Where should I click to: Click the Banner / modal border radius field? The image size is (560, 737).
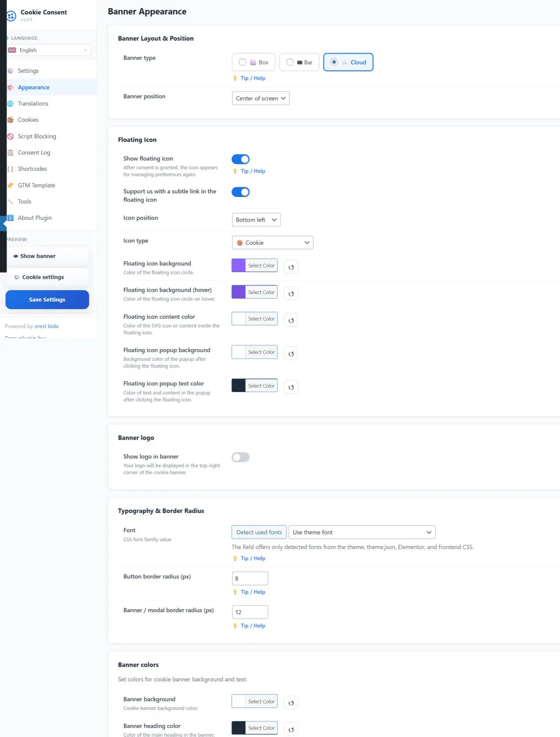[250, 612]
